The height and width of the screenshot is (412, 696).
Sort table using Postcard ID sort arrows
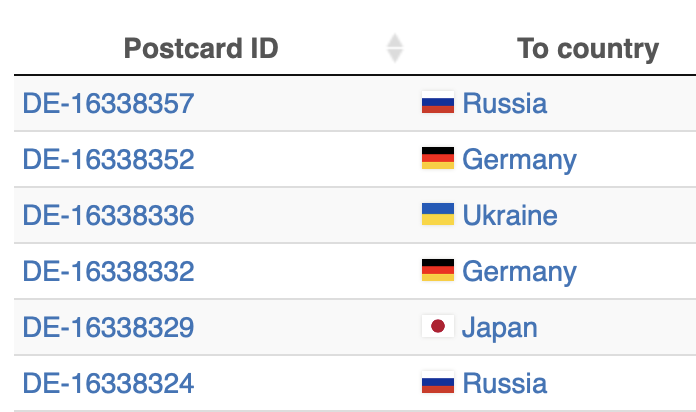395,48
